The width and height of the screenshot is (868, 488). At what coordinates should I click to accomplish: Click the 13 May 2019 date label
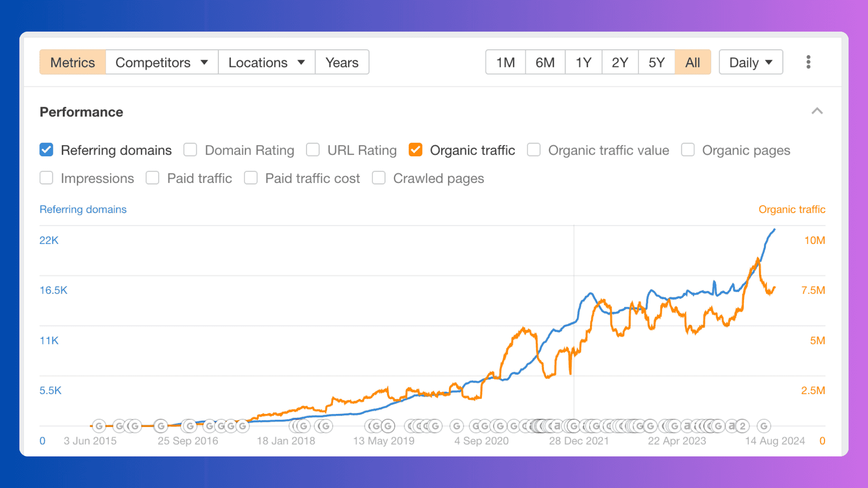tap(384, 441)
